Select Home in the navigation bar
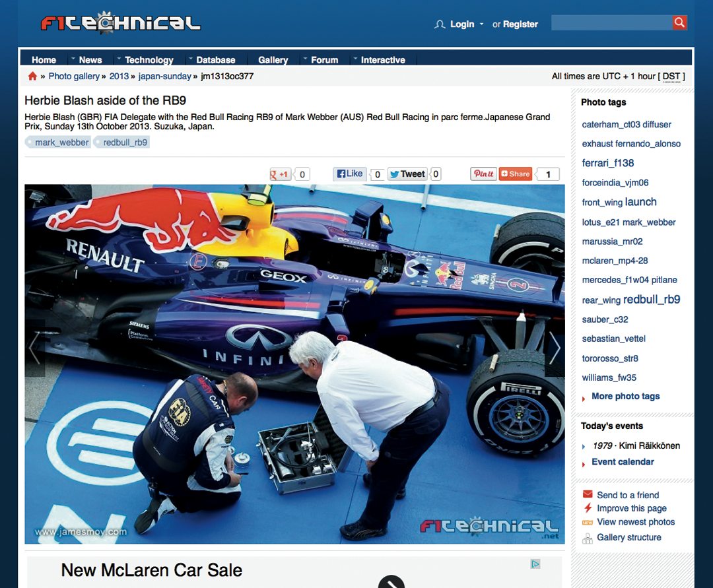This screenshot has width=713, height=588. tap(43, 59)
